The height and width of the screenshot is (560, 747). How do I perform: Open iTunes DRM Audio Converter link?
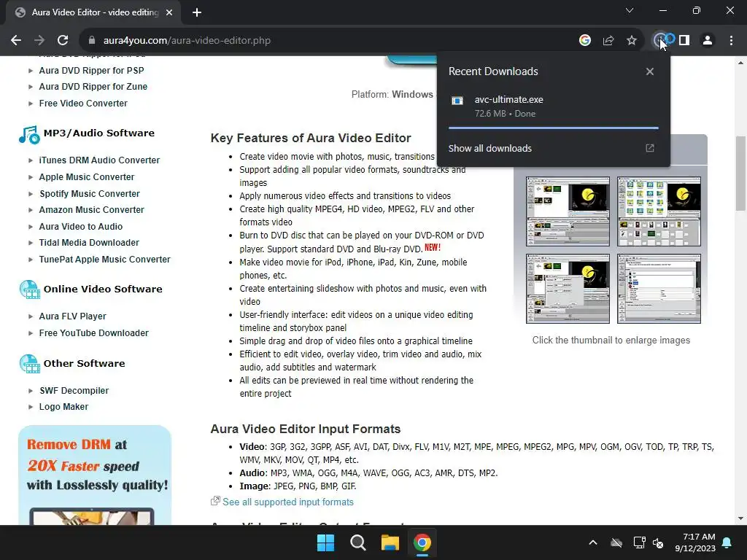pyautogui.click(x=99, y=160)
